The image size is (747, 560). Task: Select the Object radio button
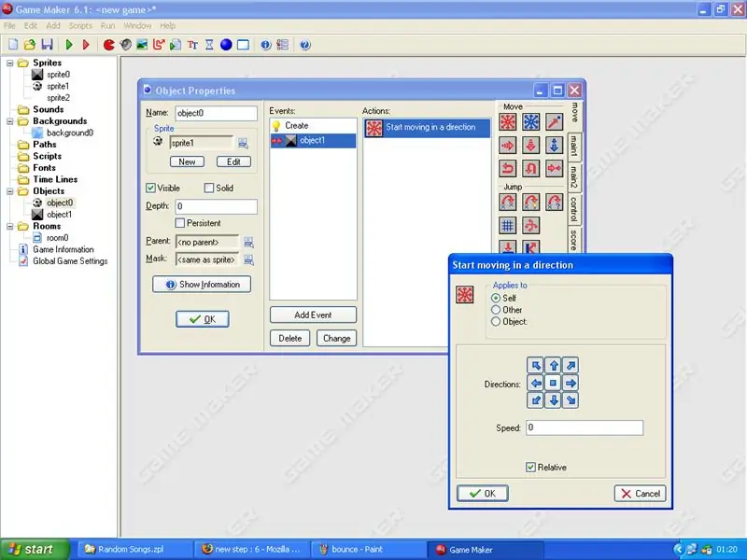[496, 322]
